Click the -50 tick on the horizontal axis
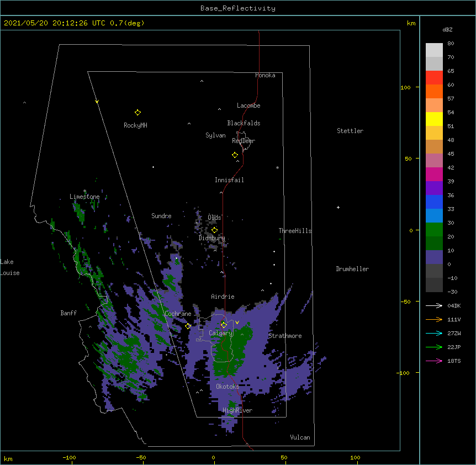Image resolution: width=476 pixels, height=465 pixels. tap(141, 457)
